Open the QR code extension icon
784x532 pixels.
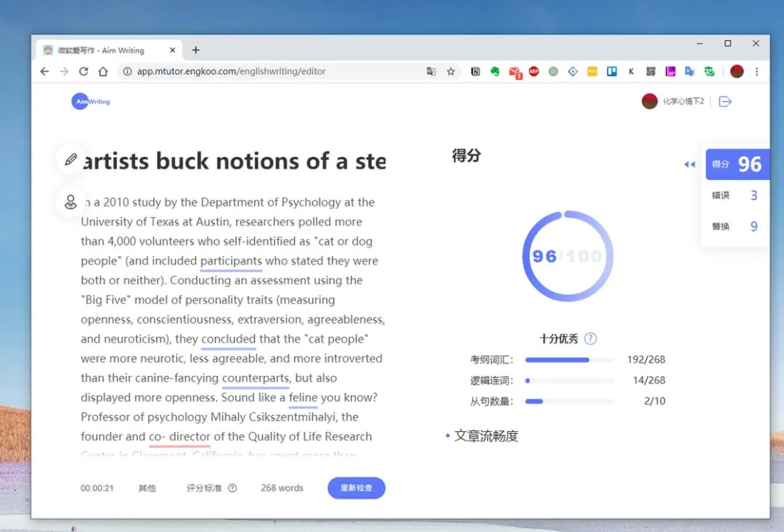[x=651, y=72]
